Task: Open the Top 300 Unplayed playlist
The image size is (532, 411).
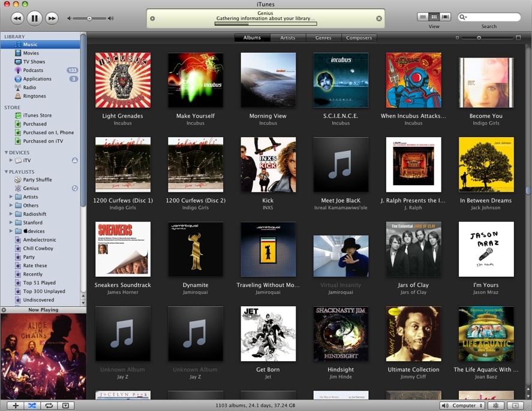Action: point(40,291)
